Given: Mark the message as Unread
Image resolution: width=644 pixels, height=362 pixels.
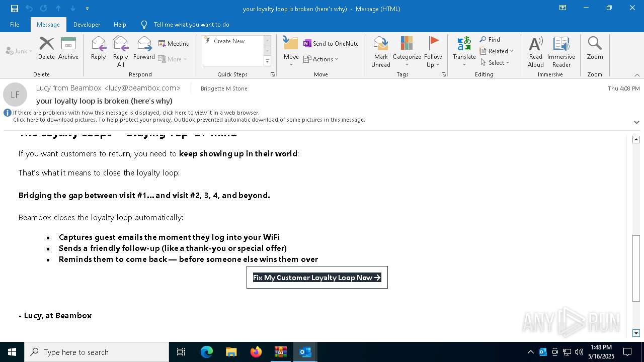Looking at the screenshot, I should tap(381, 52).
